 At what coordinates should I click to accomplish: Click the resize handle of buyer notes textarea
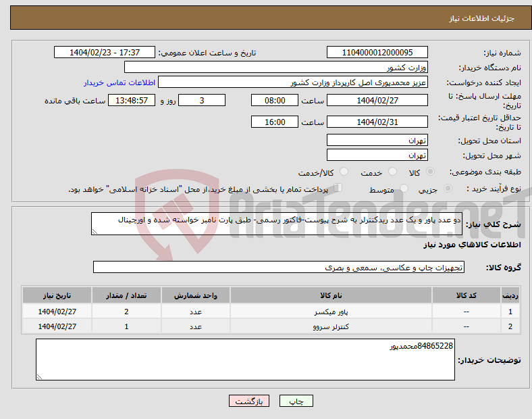click(x=39, y=377)
